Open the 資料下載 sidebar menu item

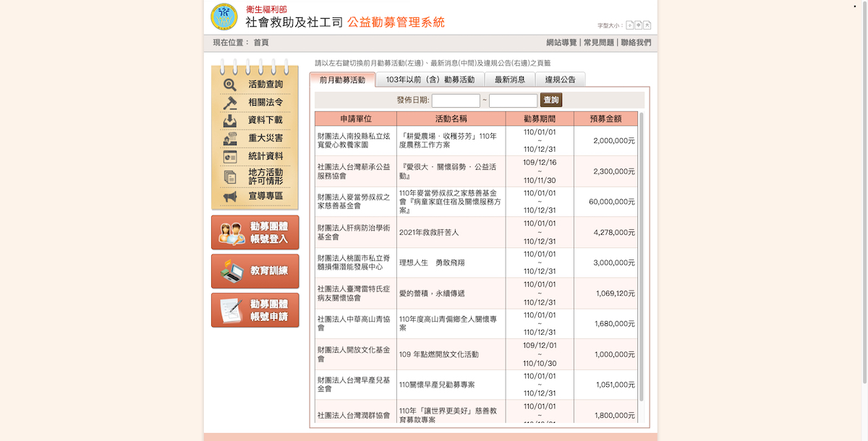tap(265, 121)
